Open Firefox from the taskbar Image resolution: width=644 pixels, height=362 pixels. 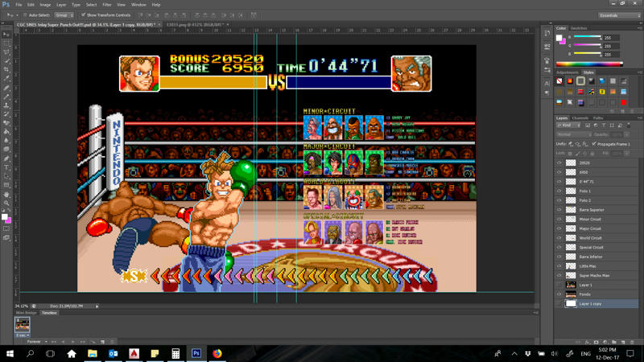[217, 353]
